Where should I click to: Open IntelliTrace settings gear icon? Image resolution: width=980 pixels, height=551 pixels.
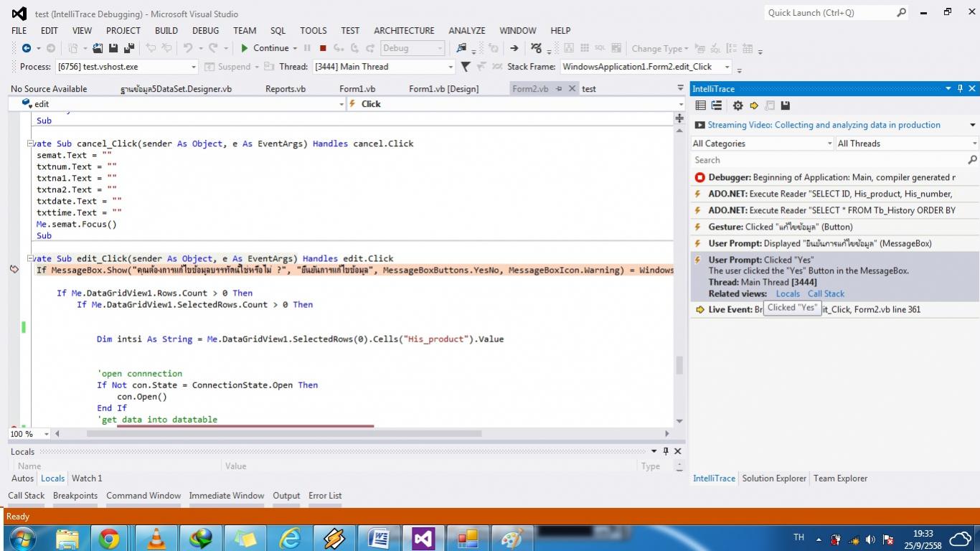tap(738, 105)
